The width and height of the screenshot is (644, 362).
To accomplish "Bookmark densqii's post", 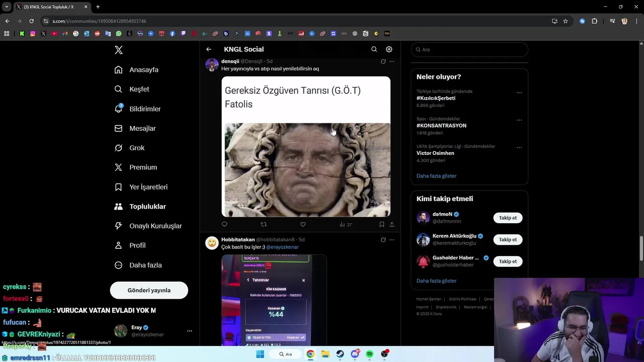I will 381,224.
